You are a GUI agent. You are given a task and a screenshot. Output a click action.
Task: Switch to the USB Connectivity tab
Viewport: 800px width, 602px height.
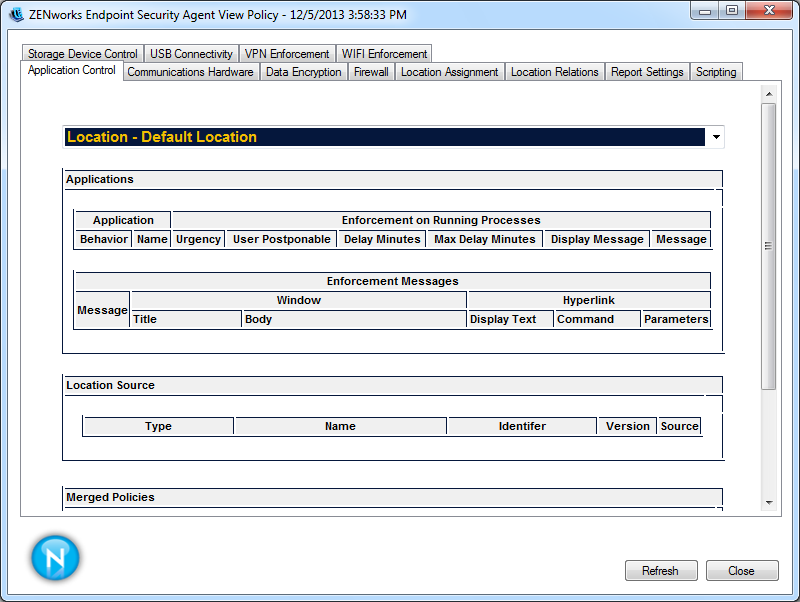(191, 54)
